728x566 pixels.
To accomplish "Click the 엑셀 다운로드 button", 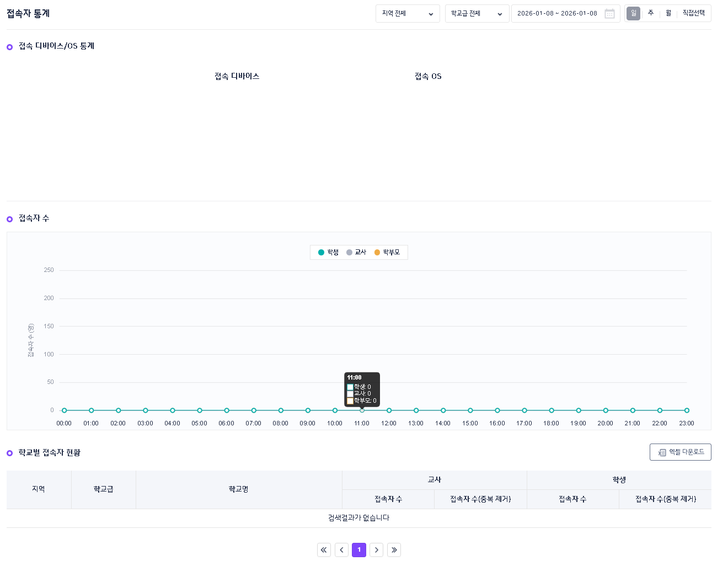I will pyautogui.click(x=681, y=452).
